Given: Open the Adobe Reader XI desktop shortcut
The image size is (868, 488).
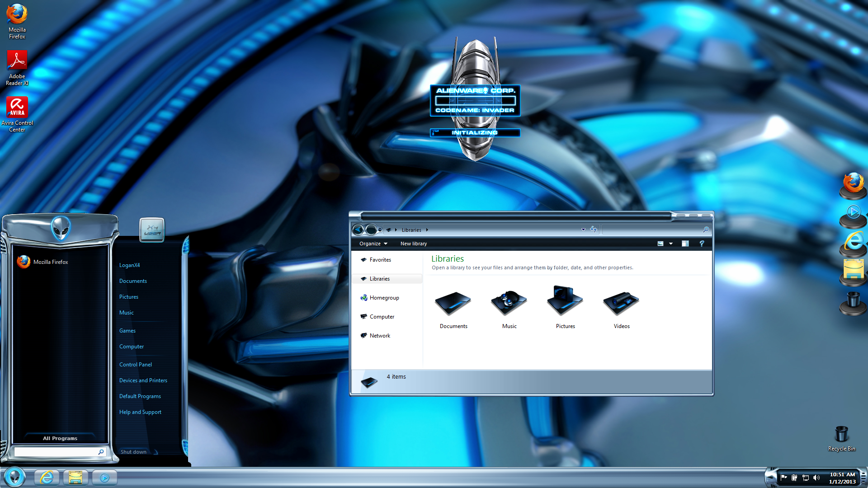Looking at the screenshot, I should point(17,68).
